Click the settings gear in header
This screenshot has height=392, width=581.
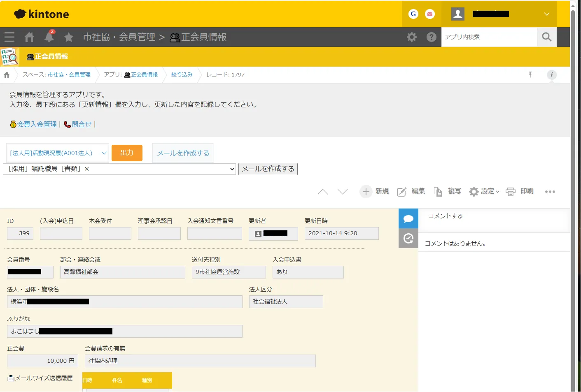[411, 37]
